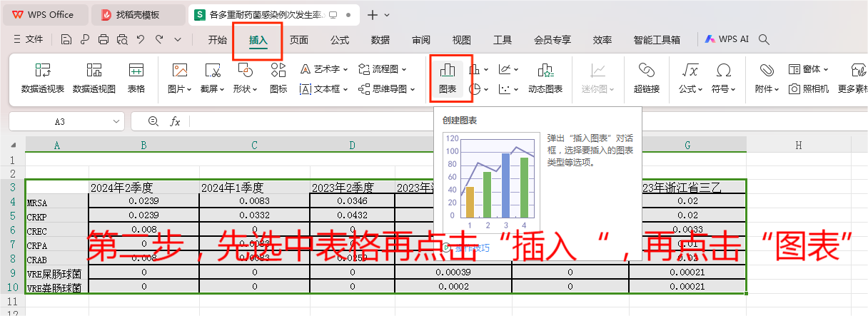Viewport: 868px width, 316px height.
Task: Switch to the 开始 ribbon tab
Action: pyautogui.click(x=217, y=40)
